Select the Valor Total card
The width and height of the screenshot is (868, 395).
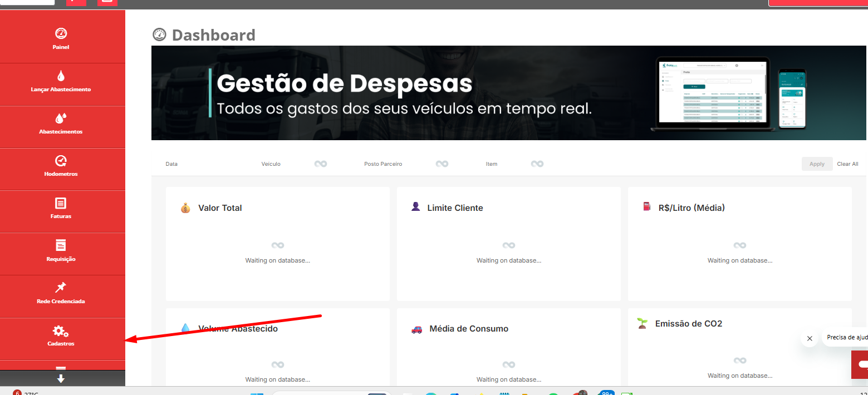point(277,244)
